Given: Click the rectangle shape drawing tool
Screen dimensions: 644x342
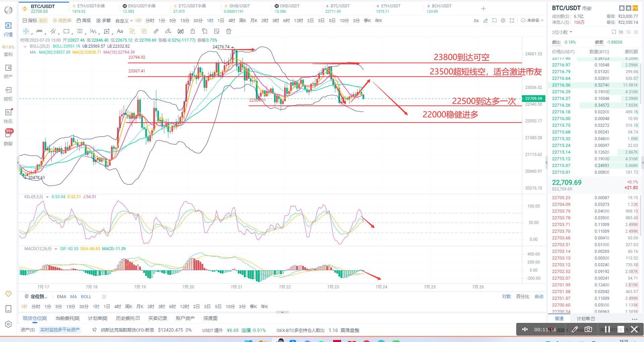Looking at the screenshot, I should click(x=66, y=31).
